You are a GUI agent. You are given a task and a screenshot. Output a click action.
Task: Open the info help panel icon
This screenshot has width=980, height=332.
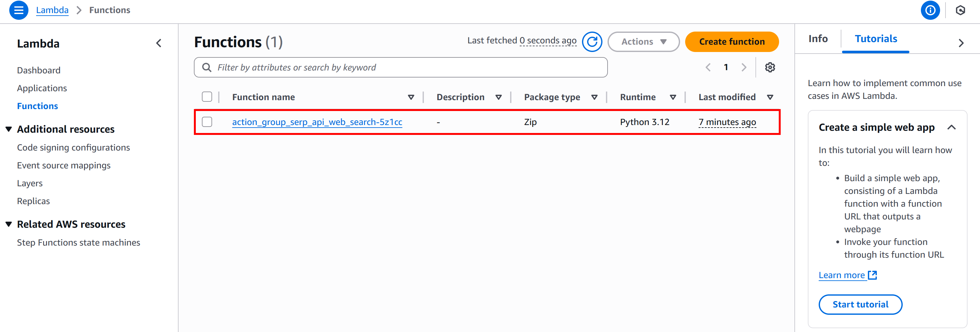[930, 10]
